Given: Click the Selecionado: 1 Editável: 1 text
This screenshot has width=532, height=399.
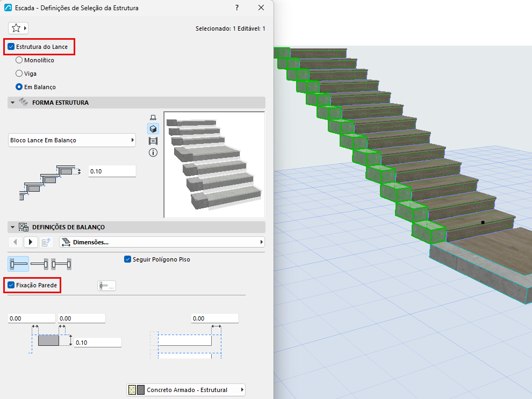Looking at the screenshot, I should pos(231,28).
